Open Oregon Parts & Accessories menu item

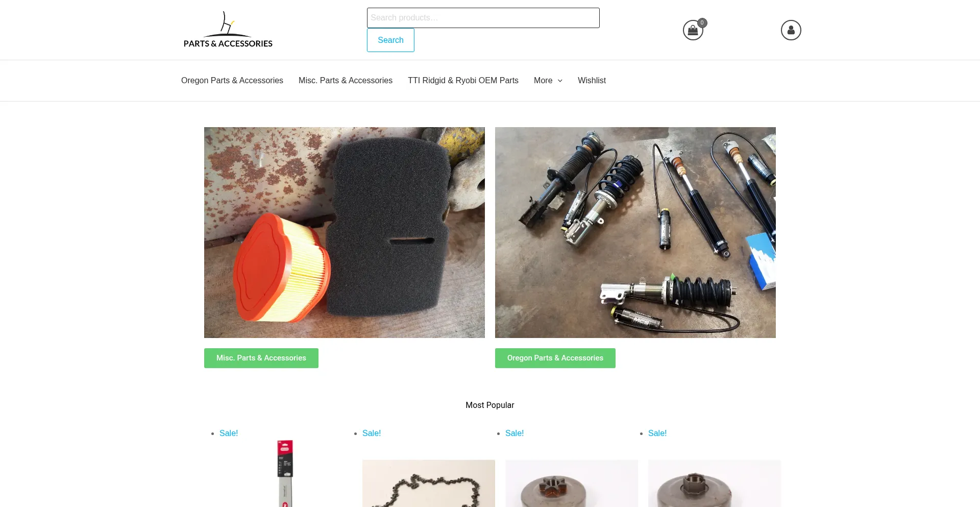pyautogui.click(x=232, y=80)
